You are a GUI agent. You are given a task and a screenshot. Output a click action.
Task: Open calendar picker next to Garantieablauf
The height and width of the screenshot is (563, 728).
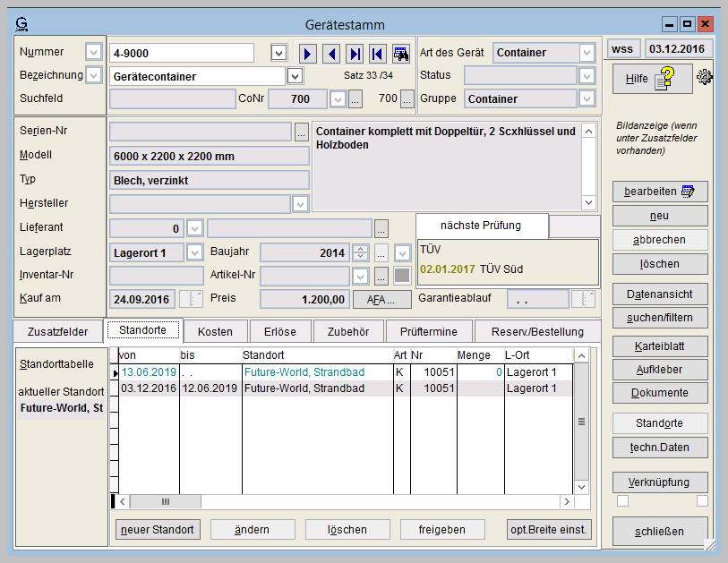(583, 299)
